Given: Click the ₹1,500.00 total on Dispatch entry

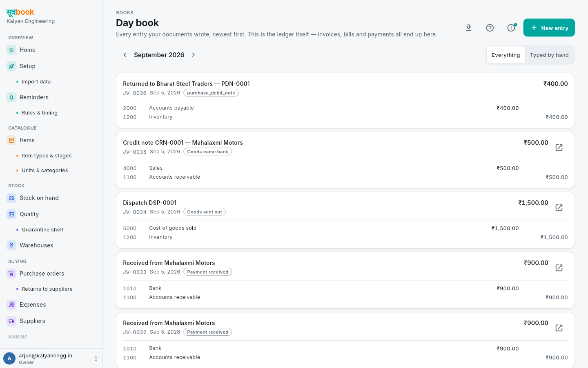Looking at the screenshot, I should coord(533,203).
